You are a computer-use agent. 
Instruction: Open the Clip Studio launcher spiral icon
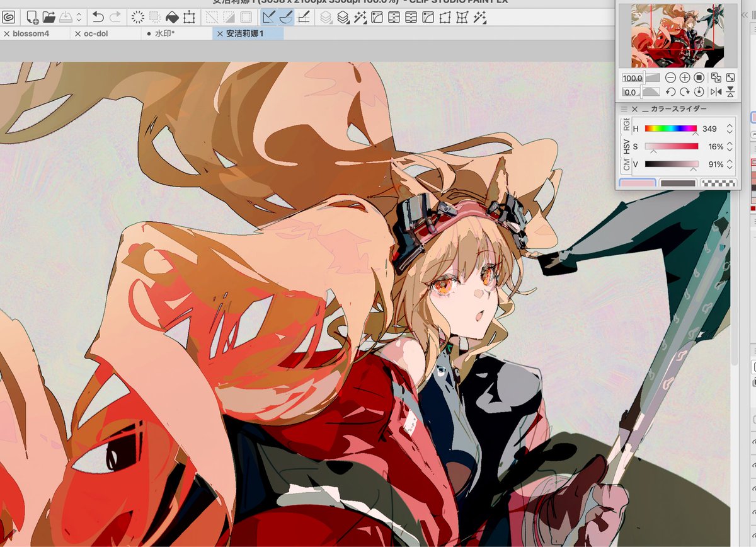(x=8, y=17)
